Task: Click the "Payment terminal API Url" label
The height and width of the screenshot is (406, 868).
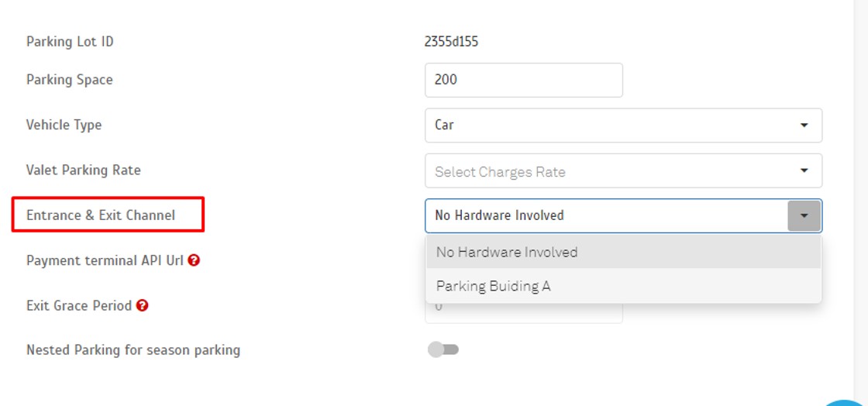Action: [x=105, y=260]
